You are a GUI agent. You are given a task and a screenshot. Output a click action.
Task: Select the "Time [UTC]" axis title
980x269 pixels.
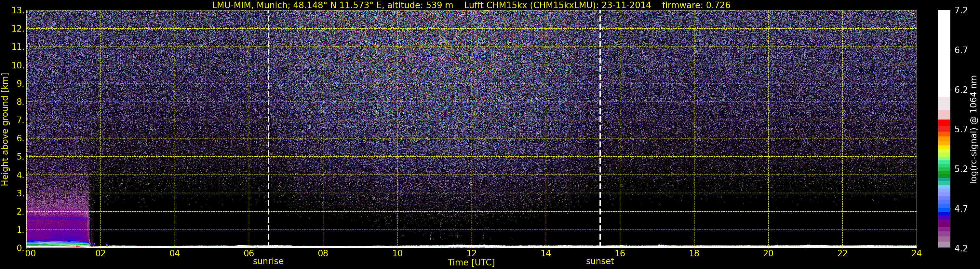click(471, 262)
